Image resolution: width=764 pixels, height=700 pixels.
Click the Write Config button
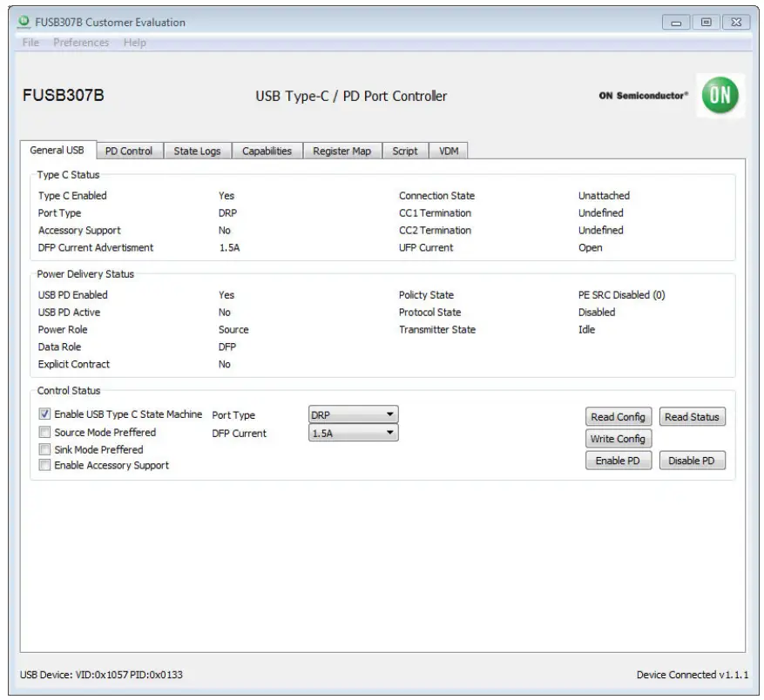tap(618, 439)
